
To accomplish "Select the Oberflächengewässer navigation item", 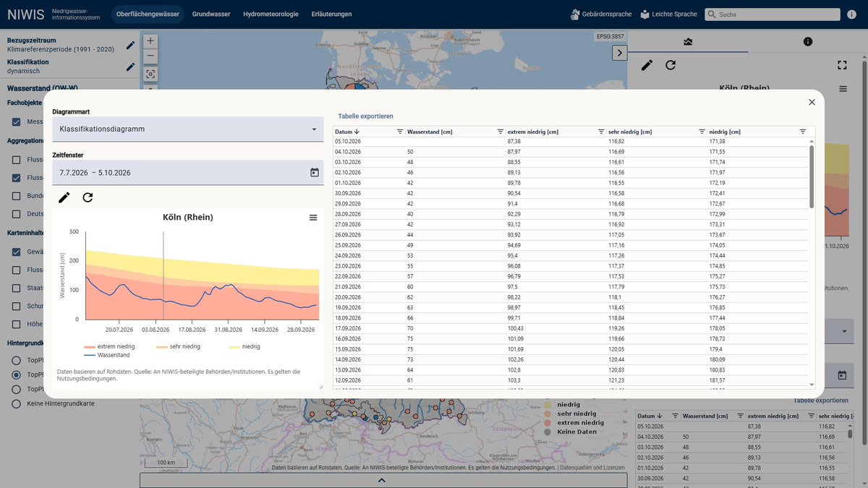I will pos(148,14).
